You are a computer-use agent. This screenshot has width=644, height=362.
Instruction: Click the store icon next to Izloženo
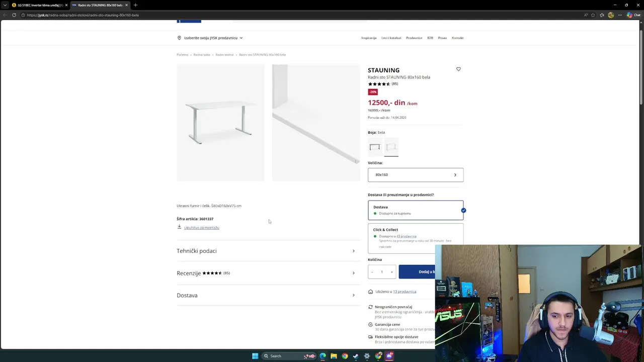[370, 292]
